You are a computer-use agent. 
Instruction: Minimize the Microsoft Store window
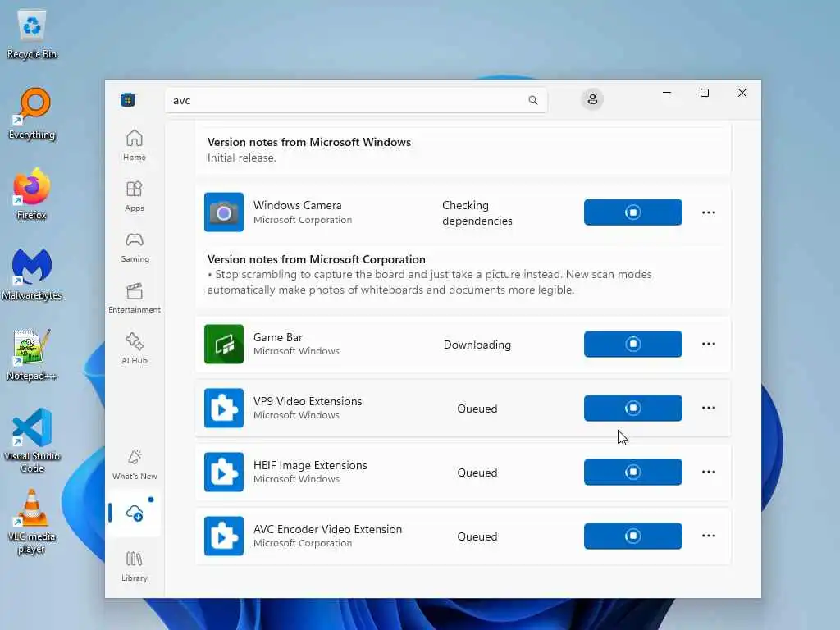(667, 93)
